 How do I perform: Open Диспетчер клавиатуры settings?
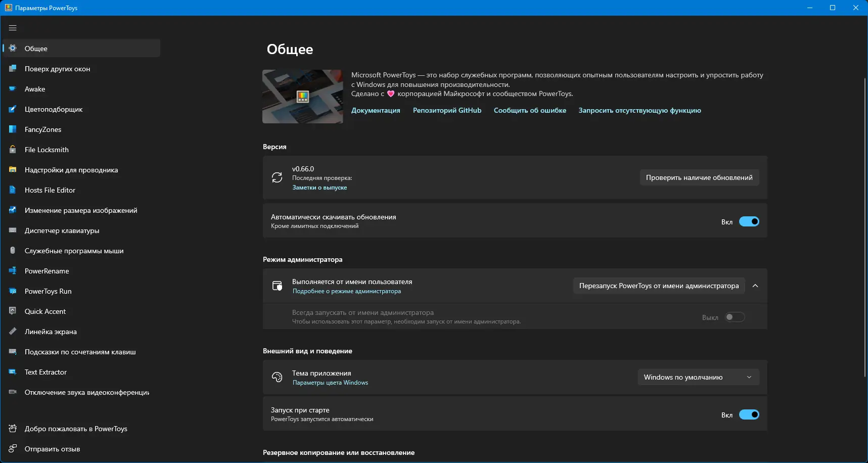pyautogui.click(x=62, y=230)
